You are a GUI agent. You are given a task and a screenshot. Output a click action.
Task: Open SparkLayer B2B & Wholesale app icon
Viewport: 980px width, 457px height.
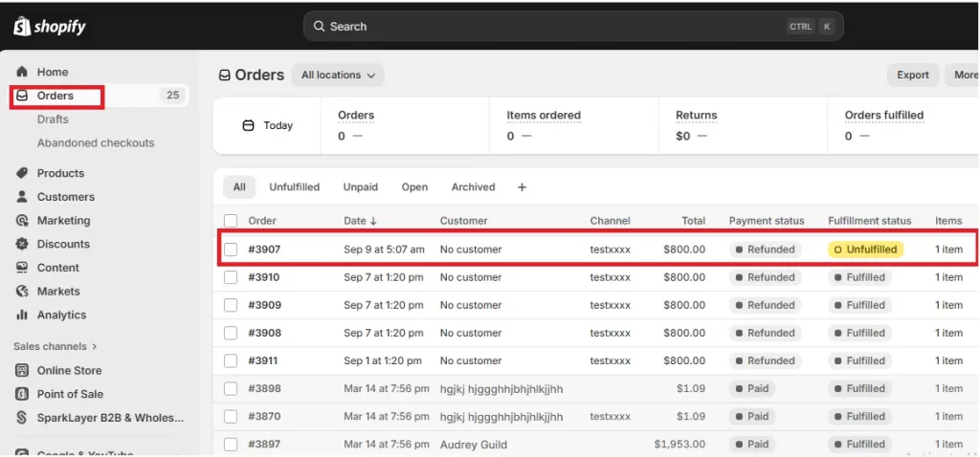(x=22, y=418)
